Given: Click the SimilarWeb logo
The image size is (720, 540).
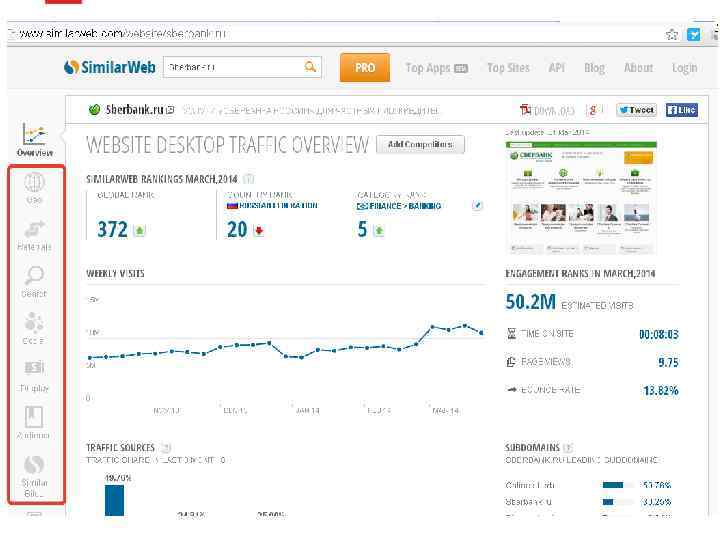Looking at the screenshot, I should click(x=109, y=67).
